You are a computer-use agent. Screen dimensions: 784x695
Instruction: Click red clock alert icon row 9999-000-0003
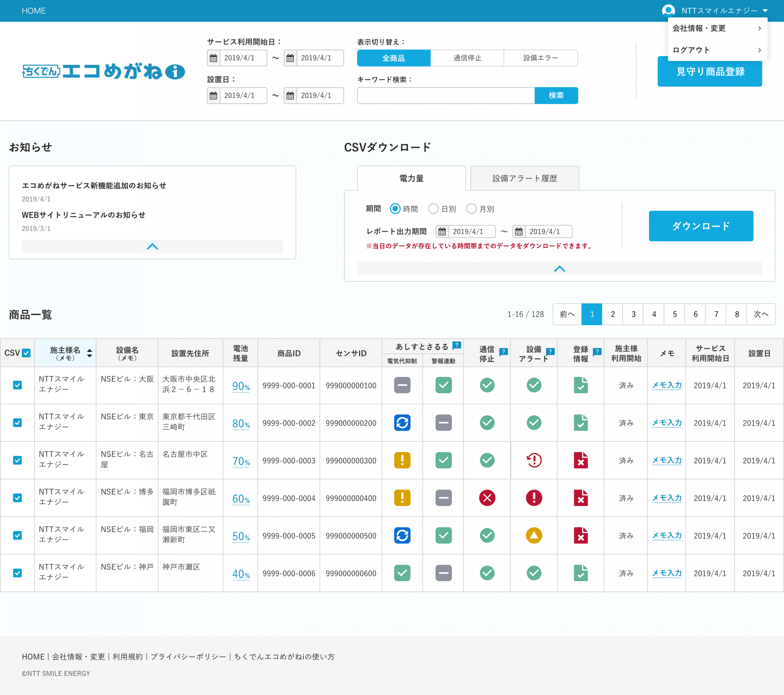[x=534, y=460]
